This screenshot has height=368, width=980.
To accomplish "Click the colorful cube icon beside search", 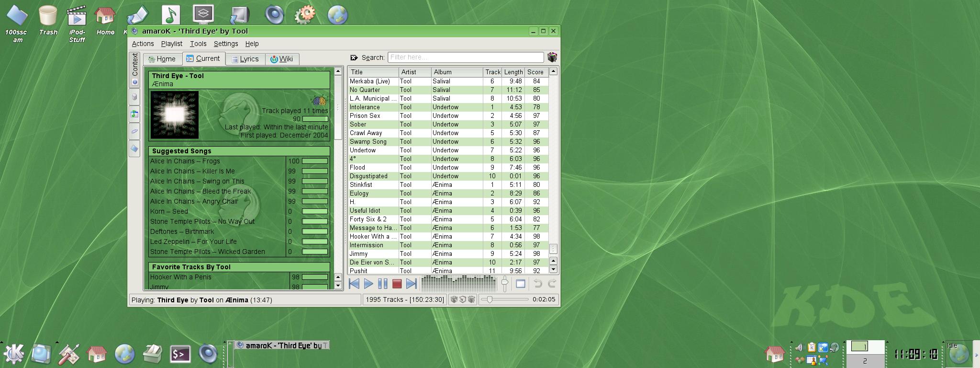I will click(x=552, y=57).
